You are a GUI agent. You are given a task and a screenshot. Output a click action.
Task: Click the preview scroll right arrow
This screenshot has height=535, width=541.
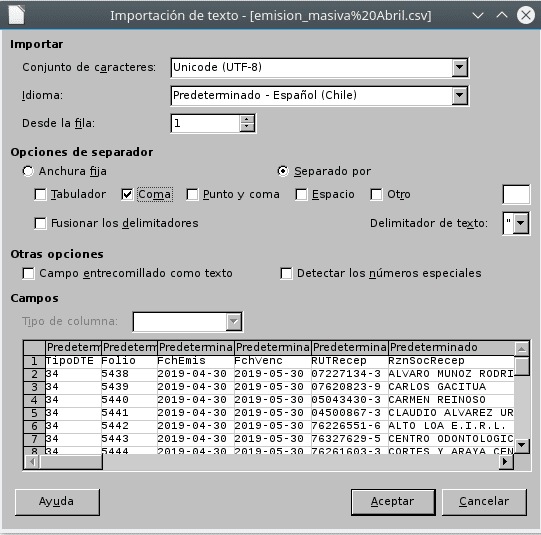(506, 462)
